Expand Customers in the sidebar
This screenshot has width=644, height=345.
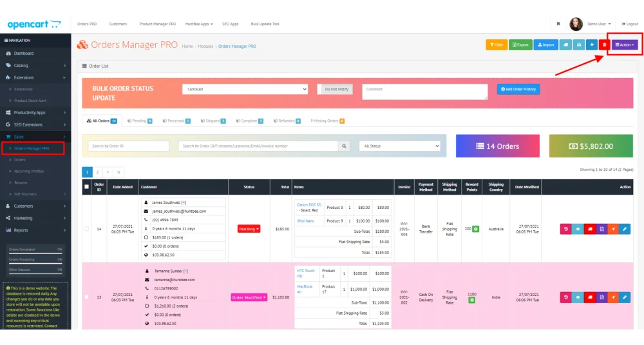point(35,206)
